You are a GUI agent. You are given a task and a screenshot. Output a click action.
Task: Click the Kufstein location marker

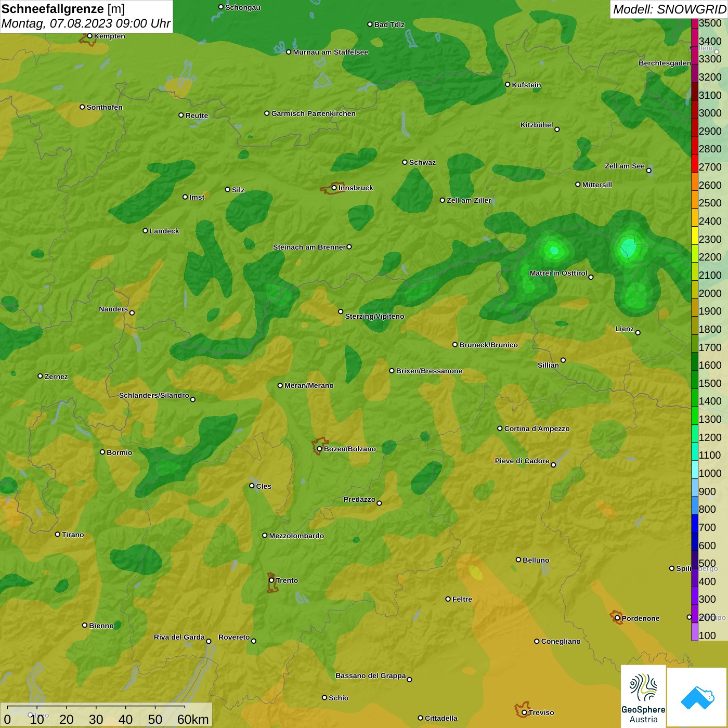pos(508,84)
